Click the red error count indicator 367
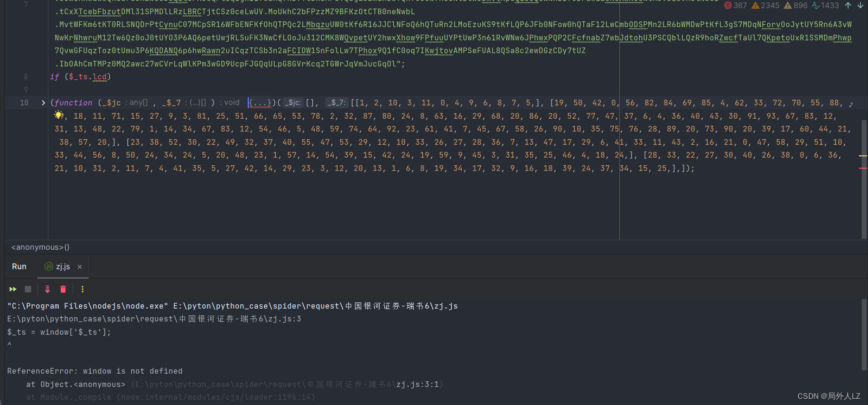 [x=735, y=6]
